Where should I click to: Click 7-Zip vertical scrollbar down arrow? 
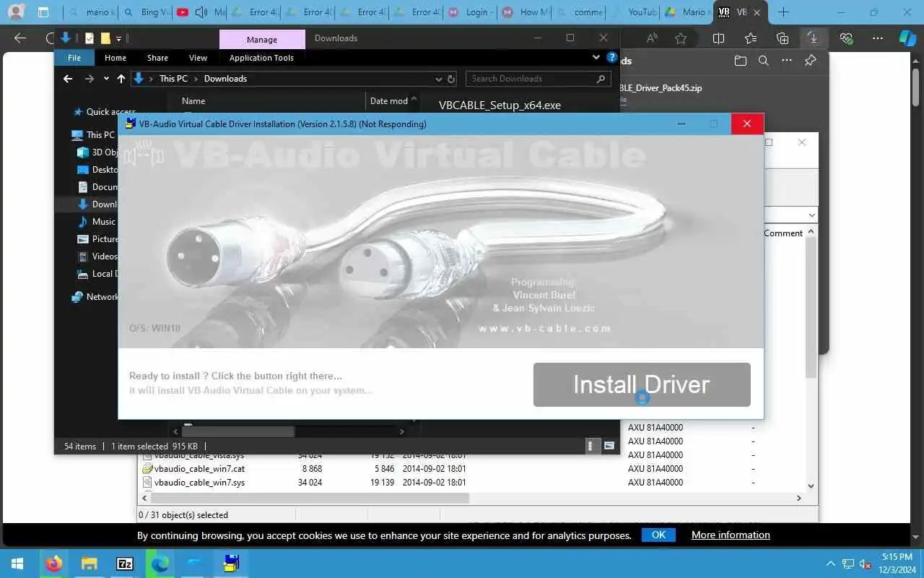(x=811, y=486)
